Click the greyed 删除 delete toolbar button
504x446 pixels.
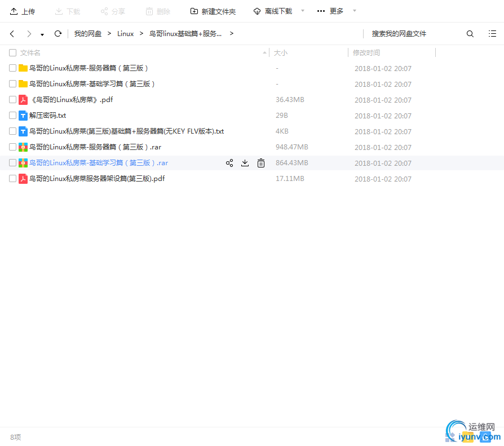(x=158, y=12)
